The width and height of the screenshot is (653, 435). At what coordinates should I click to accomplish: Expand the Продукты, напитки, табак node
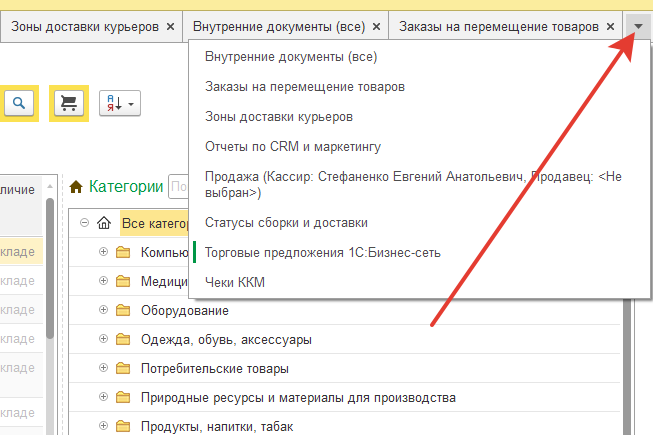[103, 426]
